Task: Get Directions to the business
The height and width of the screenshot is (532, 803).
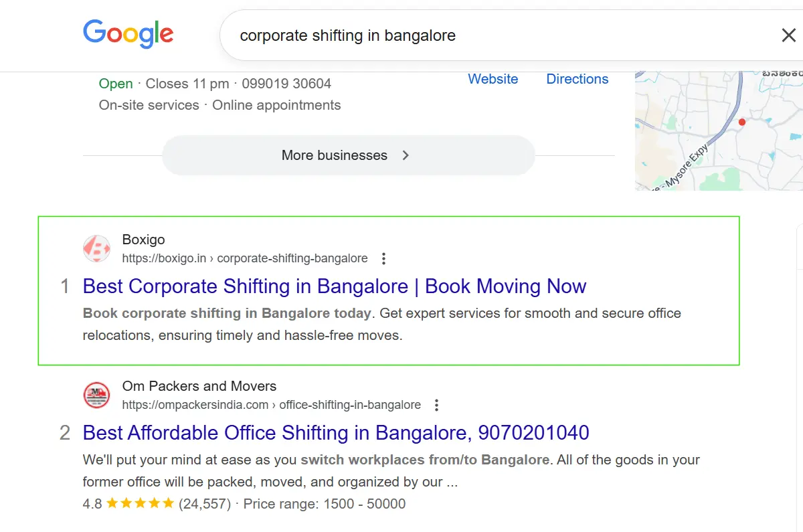Action: click(x=577, y=79)
